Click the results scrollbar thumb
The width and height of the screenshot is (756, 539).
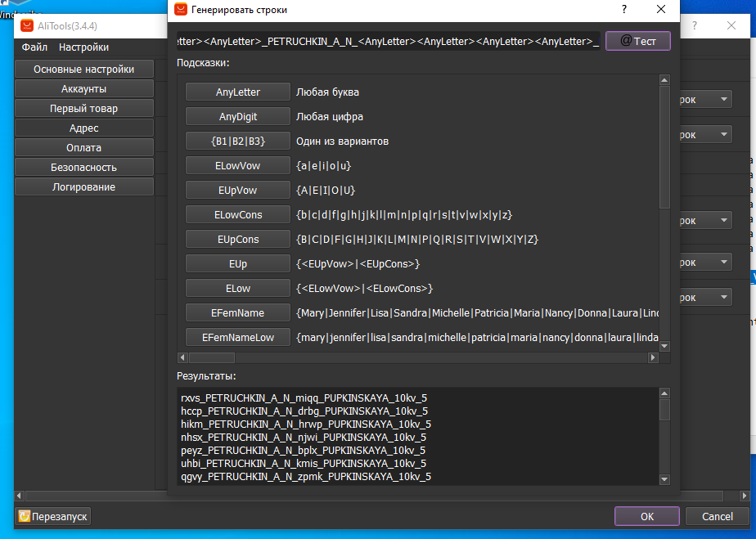[x=664, y=410]
